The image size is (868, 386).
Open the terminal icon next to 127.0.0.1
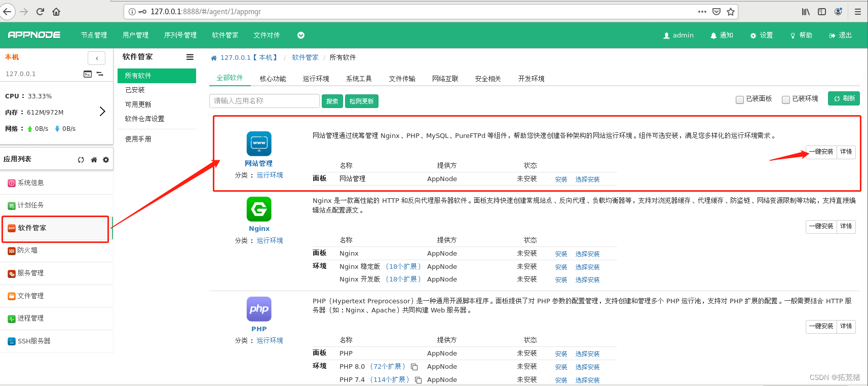88,74
